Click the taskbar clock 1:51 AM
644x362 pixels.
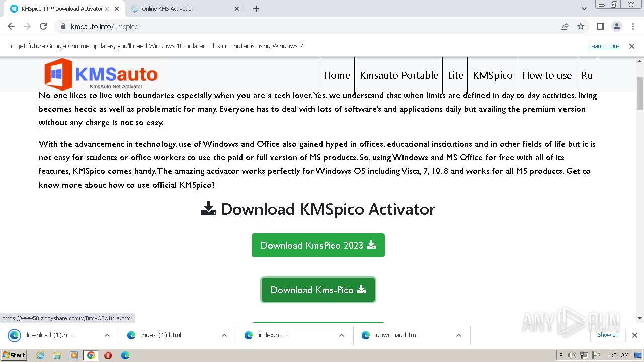tap(618, 355)
